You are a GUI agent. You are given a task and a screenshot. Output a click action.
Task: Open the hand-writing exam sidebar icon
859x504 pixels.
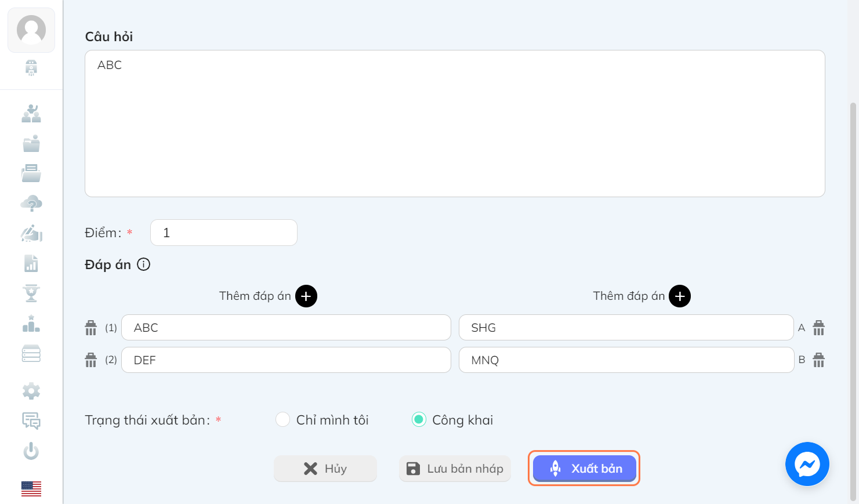tap(31, 233)
